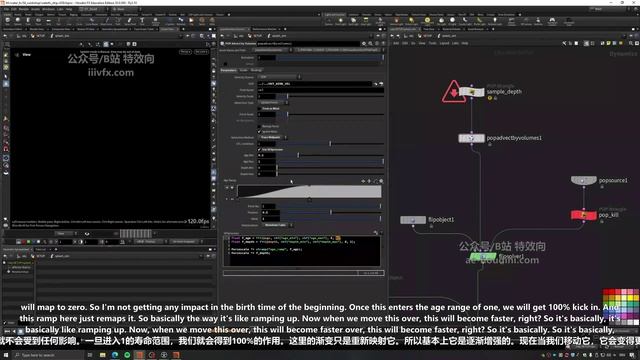640x360 pixels.
Task: Select the Torus shelf tool
Action: click(x=38, y=21)
